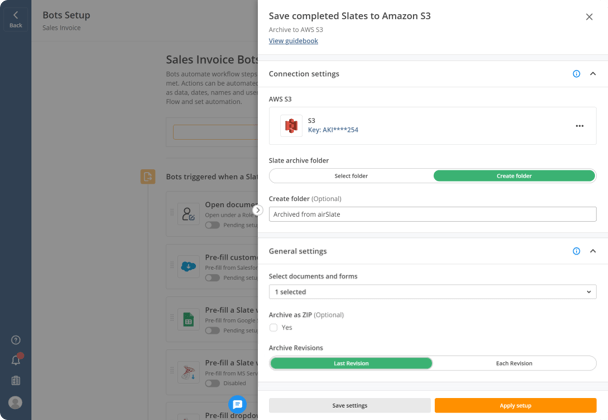608x420 pixels.
Task: Toggle the Open document bot switch
Action: pos(212,225)
